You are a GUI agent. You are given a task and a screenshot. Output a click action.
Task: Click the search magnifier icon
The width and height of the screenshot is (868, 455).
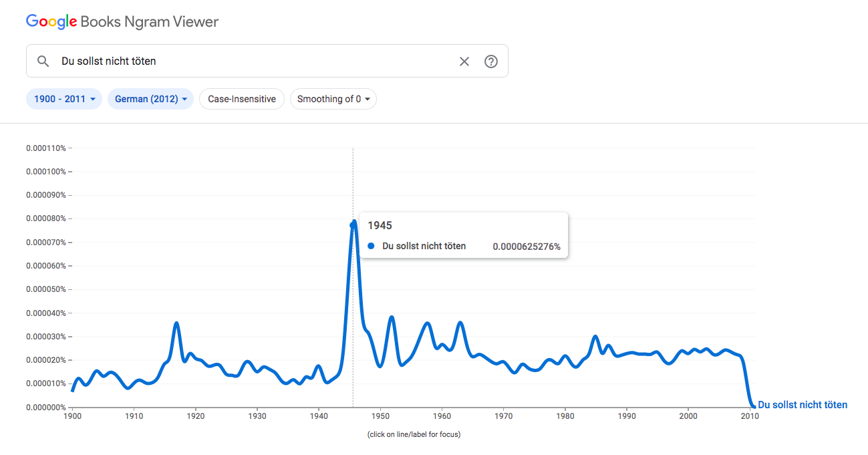(x=43, y=61)
